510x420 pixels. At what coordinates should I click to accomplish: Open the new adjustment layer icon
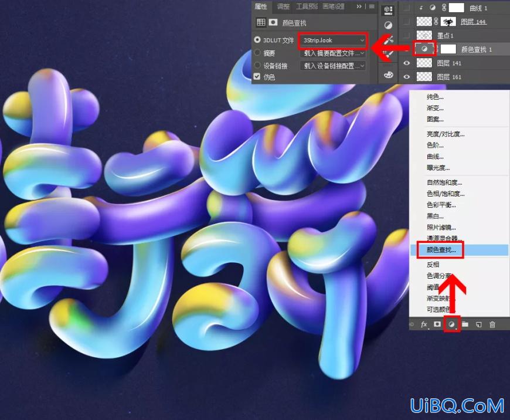(452, 324)
